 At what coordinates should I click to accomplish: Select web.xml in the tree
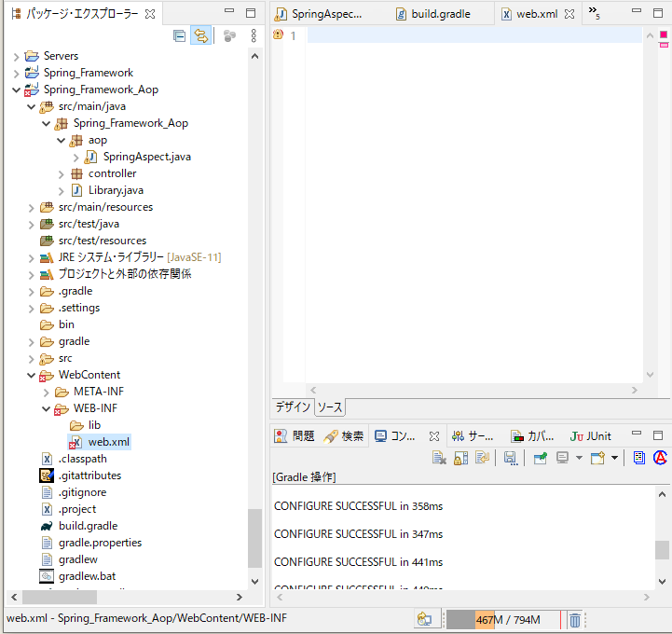click(108, 442)
